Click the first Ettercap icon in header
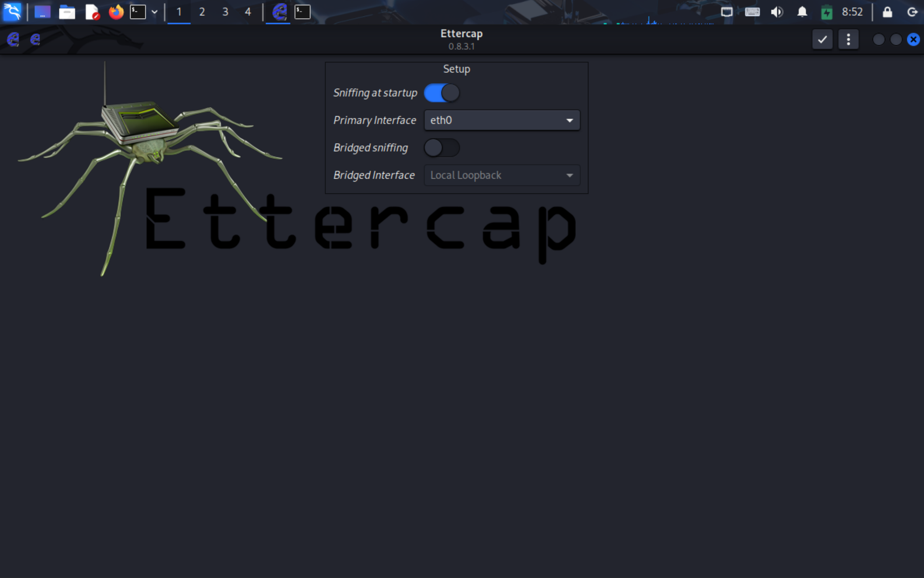Viewport: 924px width, 578px height. point(13,40)
